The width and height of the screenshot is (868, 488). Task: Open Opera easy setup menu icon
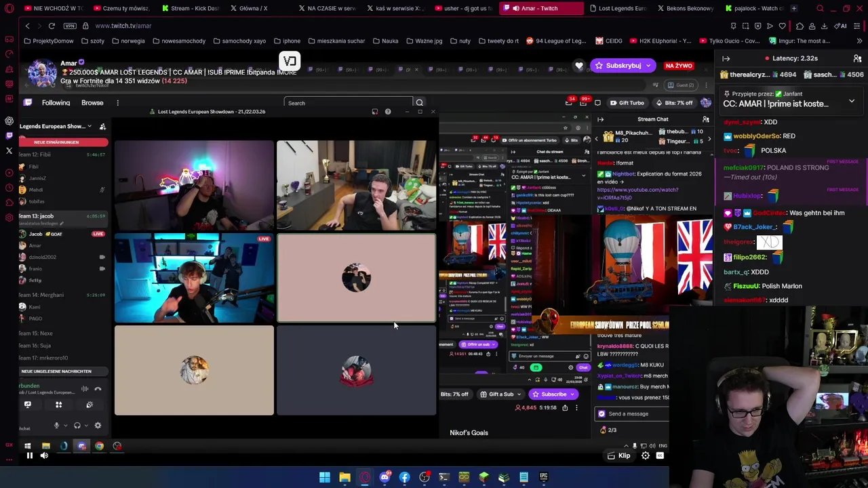pyautogui.click(x=857, y=26)
